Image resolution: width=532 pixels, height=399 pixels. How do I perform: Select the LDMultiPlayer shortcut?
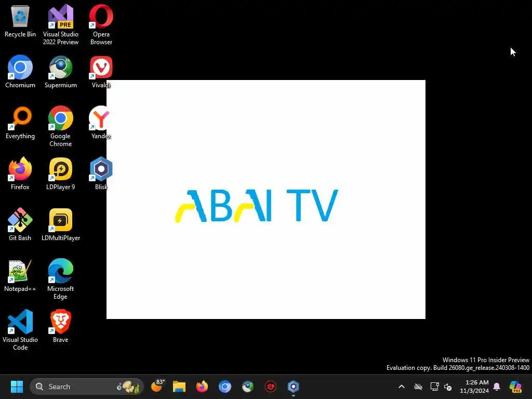[x=61, y=224]
